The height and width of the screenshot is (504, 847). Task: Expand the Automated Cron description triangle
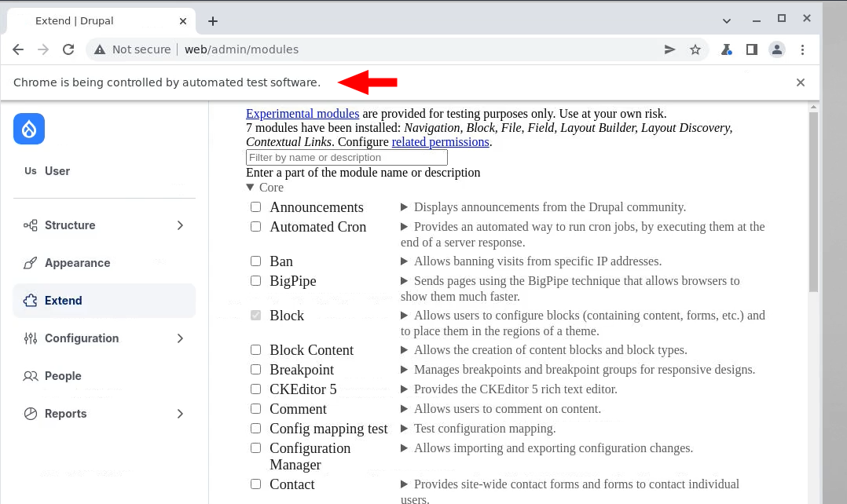(404, 227)
